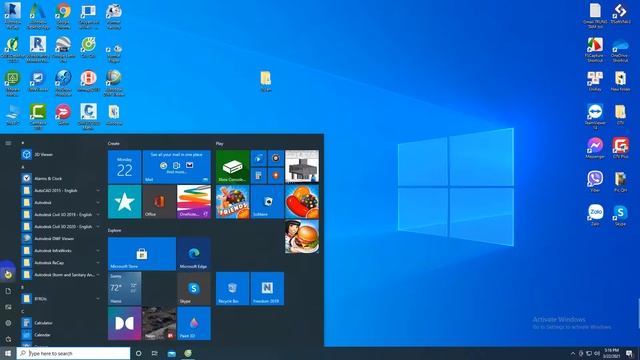This screenshot has height=360, width=640.
Task: Select the Camtasia green C shortcut
Action: tap(38, 116)
